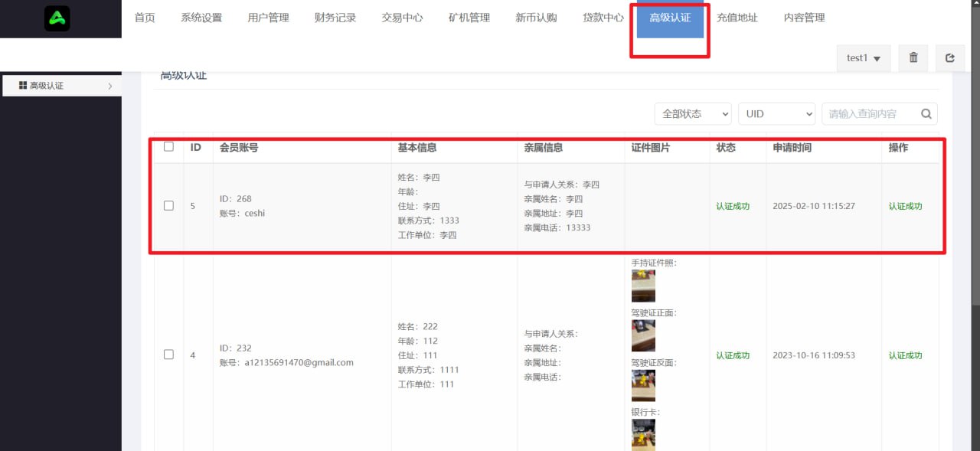Screen dimensions: 980x451
Task: Open the 驾驶证反面 thumbnail image
Action: 643,385
